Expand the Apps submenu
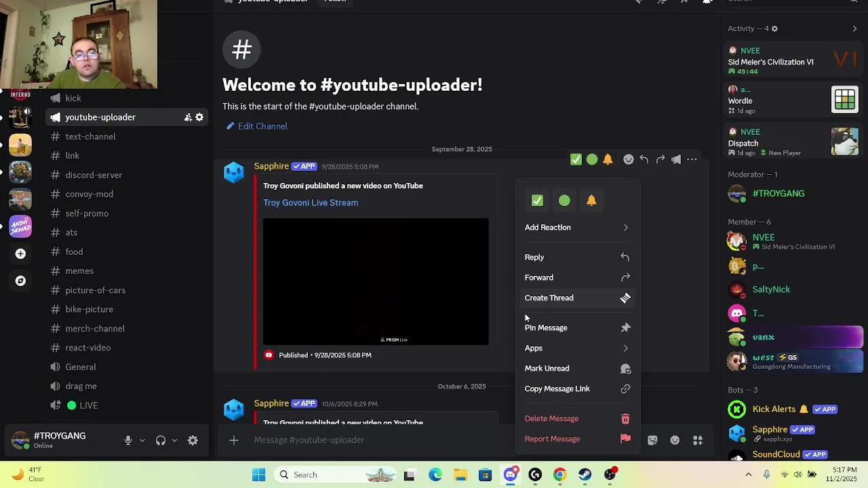868x488 pixels. pos(577,348)
